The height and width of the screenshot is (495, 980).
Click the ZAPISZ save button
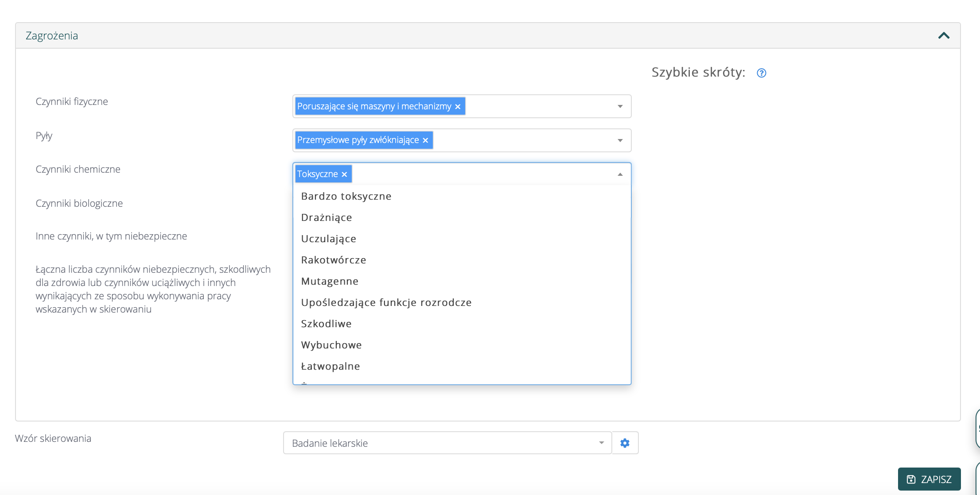tap(929, 479)
